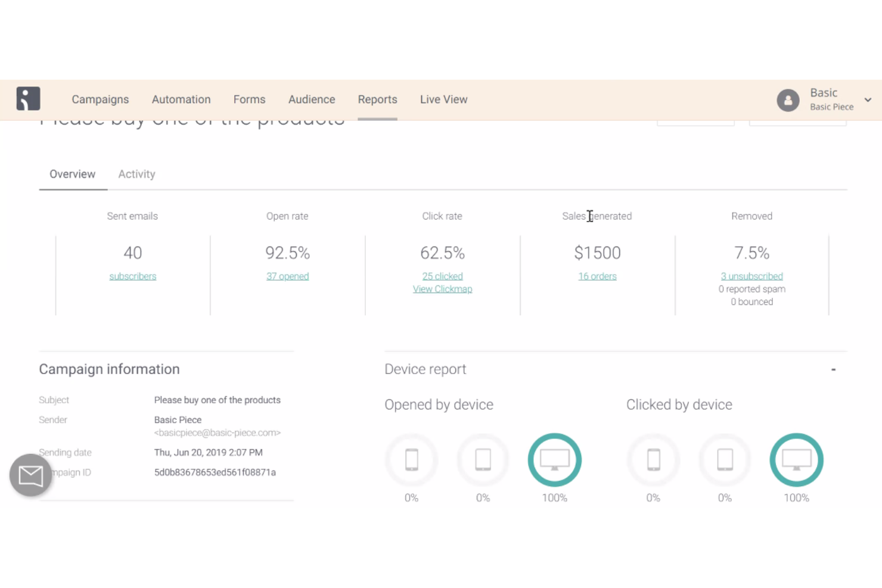Click the tablet icon under Opened by device
Screen dimensions: 882x588
483,460
